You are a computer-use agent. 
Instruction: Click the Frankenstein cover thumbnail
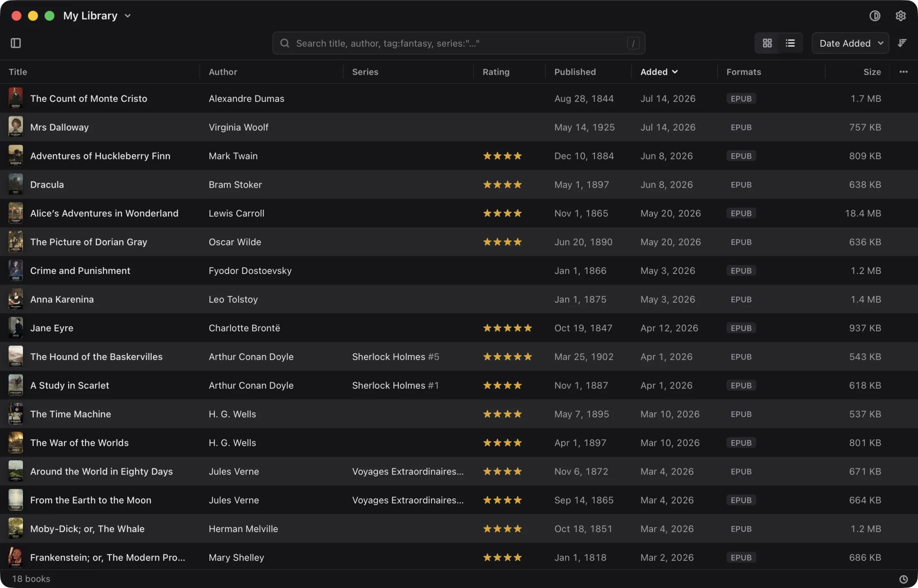click(x=16, y=557)
